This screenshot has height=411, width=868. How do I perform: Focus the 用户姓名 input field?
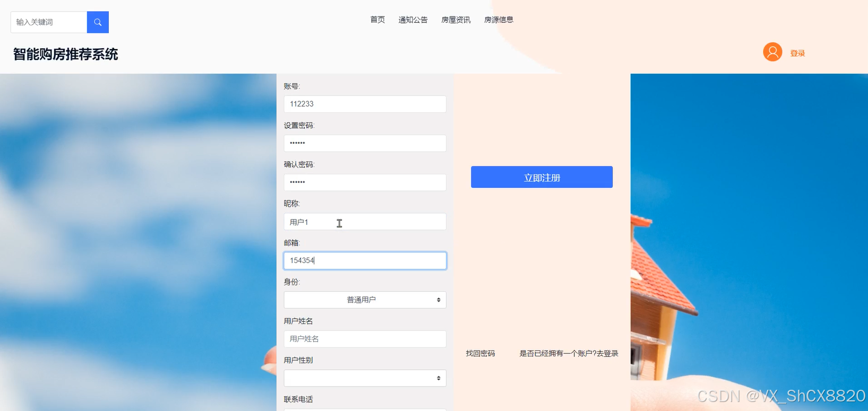point(365,339)
